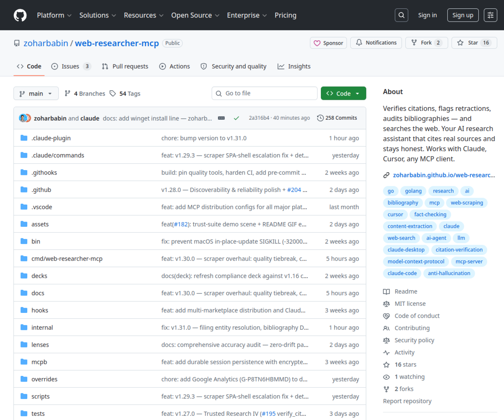Click the .claude-plugin folder icon
Image resolution: width=504 pixels, height=420 pixels.
coord(24,138)
